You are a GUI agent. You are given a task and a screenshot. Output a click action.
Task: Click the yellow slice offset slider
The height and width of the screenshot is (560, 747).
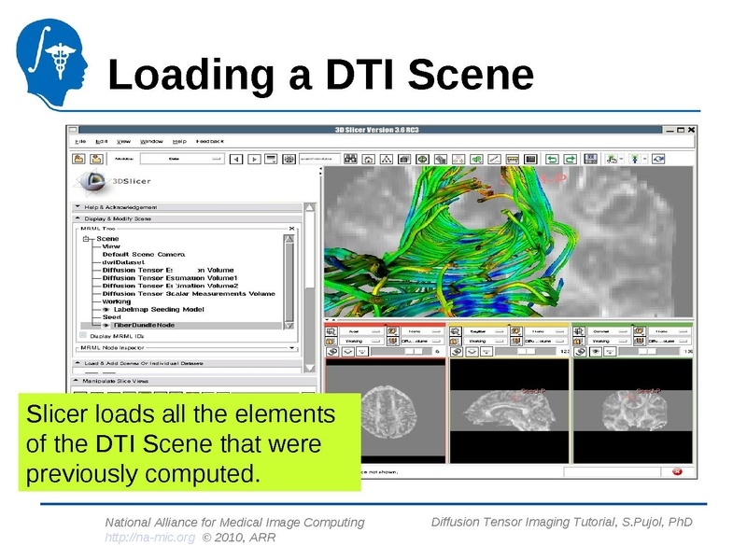point(526,352)
